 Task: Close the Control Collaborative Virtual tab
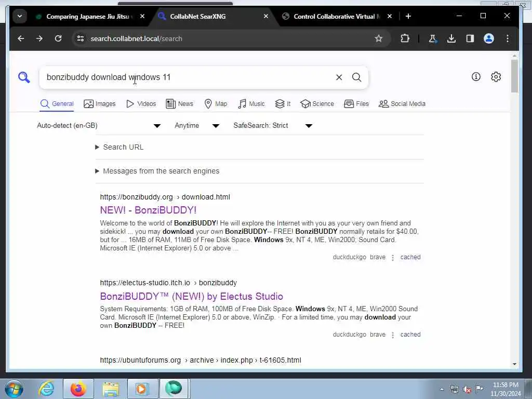[390, 16]
